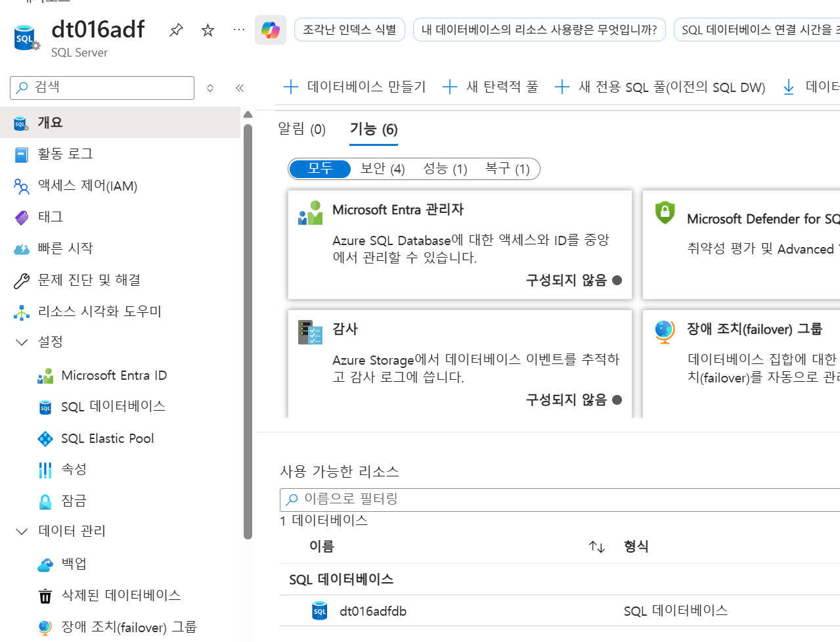The image size is (840, 642).
Task: Click the 장애 조치(failover) 그룹 sidebar globe icon
Action: [x=45, y=628]
